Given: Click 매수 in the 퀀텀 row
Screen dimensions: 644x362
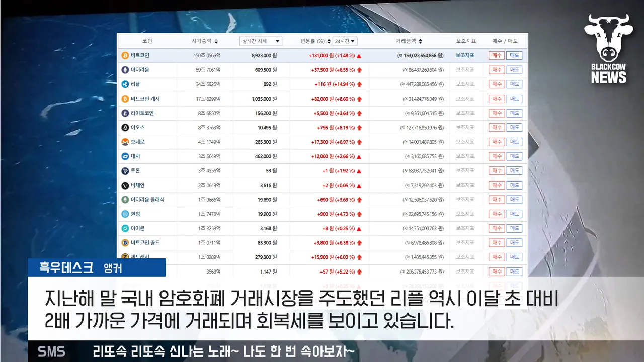Looking at the screenshot, I should click(497, 214).
